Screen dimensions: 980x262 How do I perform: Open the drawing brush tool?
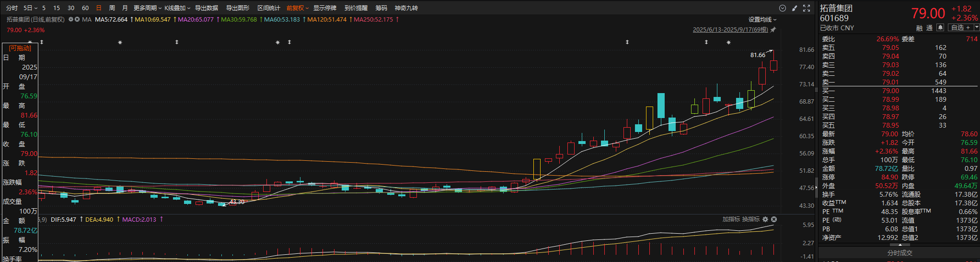point(795,8)
